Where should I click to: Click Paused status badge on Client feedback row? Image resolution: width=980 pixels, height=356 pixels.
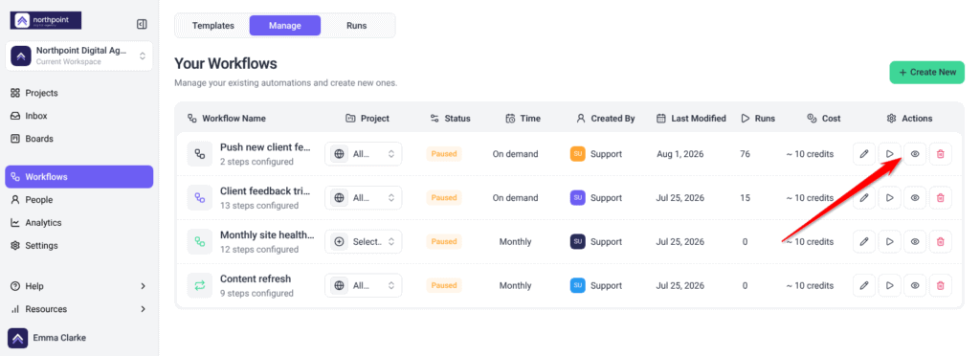[444, 197]
